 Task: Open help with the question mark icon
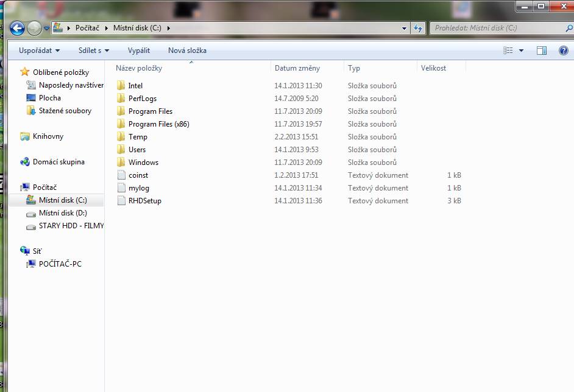tap(564, 51)
